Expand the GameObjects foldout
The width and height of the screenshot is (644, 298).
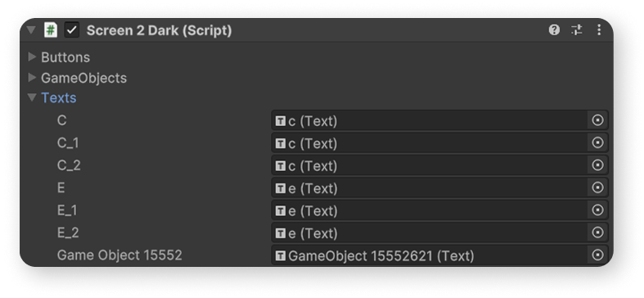click(32, 77)
